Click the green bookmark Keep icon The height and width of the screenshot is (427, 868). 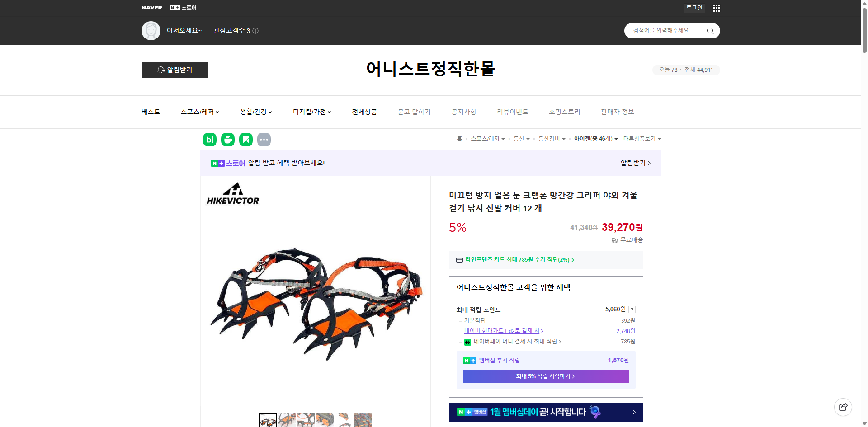[245, 140]
